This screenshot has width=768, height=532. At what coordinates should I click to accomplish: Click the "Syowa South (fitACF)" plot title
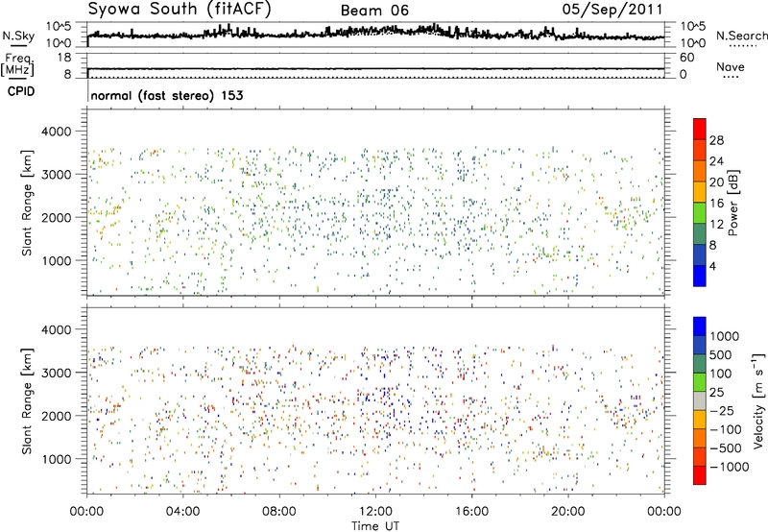pos(180,10)
